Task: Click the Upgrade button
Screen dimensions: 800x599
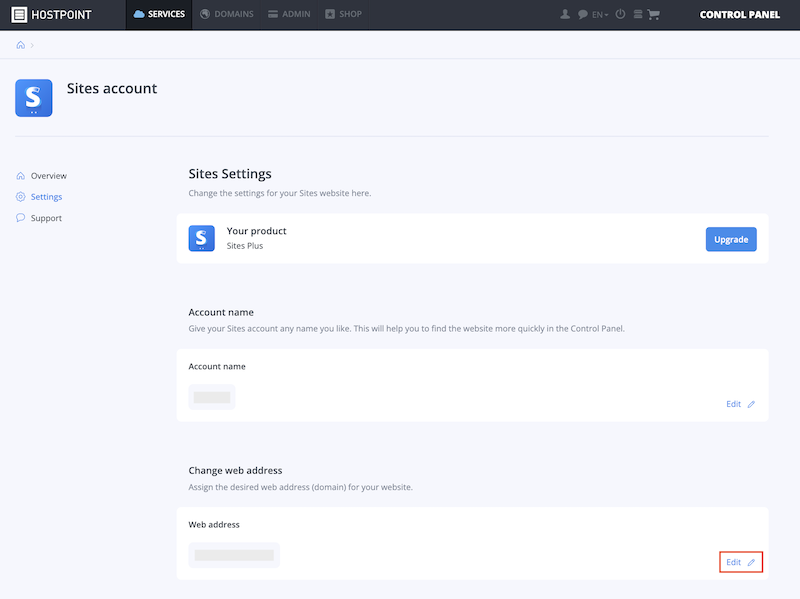Action: tap(731, 239)
